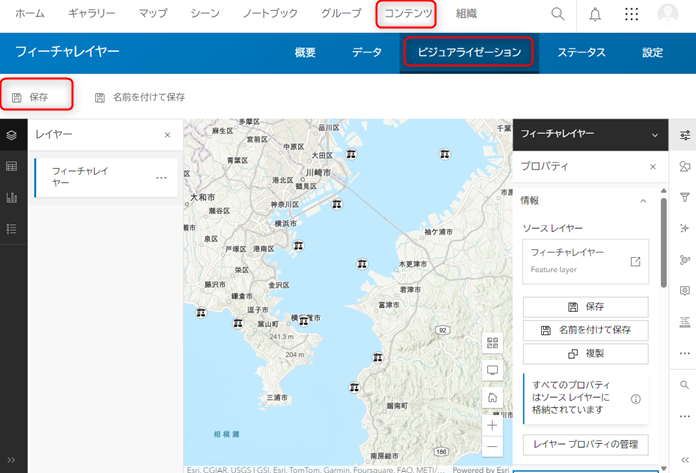This screenshot has height=473, width=696.
Task: Zoom in with the map plus button
Action: pos(492,426)
